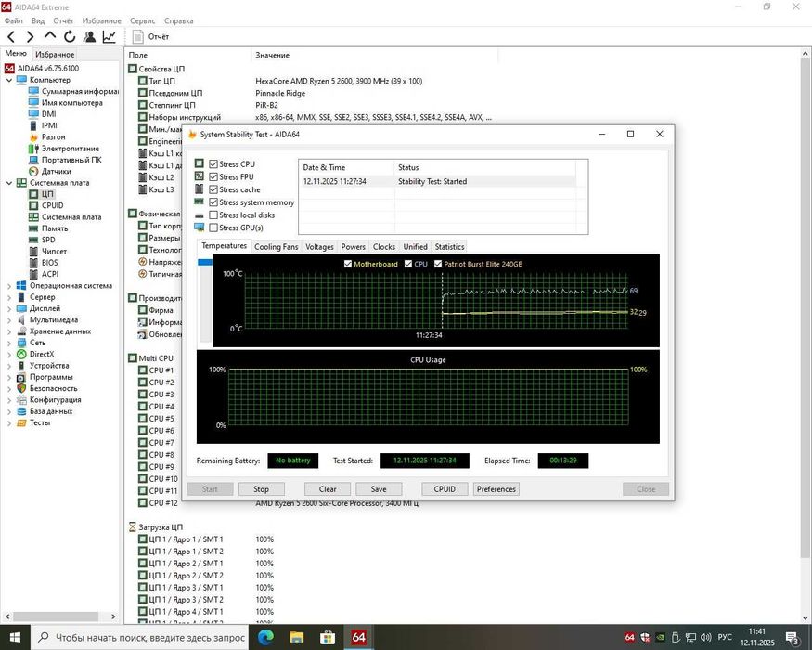Image resolution: width=812 pixels, height=650 pixels.
Task: Switch to the Voltages tab
Action: 319,247
